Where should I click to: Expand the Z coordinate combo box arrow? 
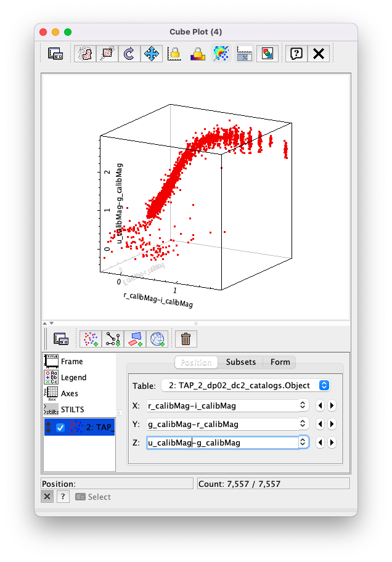tap(303, 442)
